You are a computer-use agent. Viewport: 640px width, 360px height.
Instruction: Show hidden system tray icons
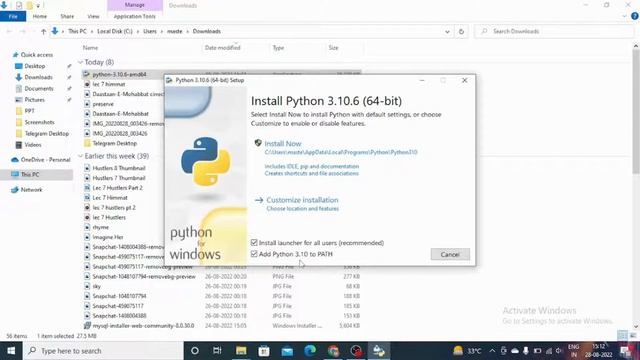492,351
